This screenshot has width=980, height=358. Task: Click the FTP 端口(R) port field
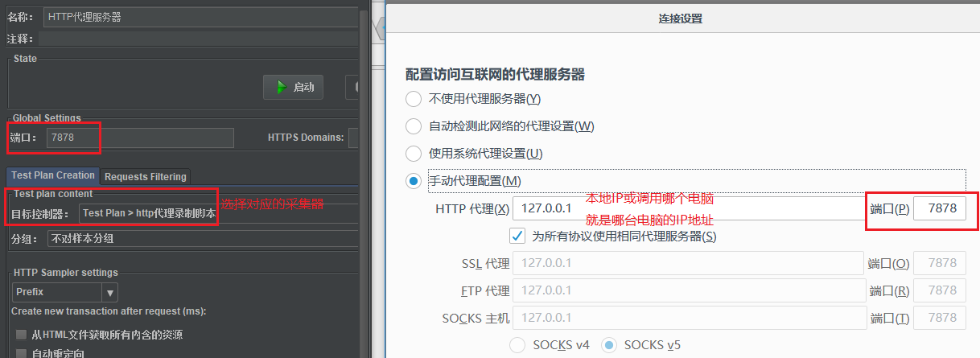pyautogui.click(x=940, y=290)
